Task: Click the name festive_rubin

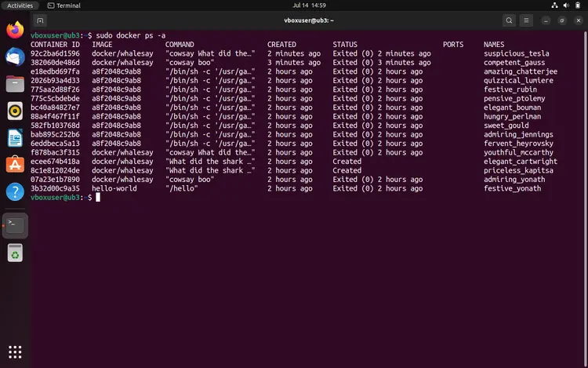Action: coord(510,89)
